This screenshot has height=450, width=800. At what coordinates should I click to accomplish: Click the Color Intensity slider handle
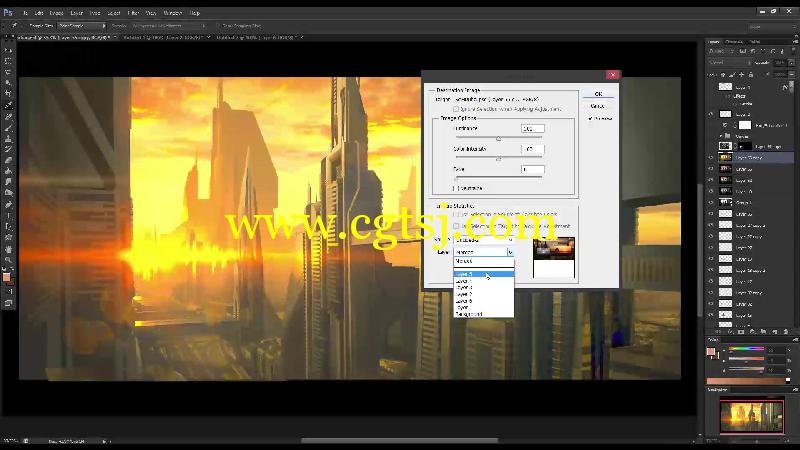(x=498, y=159)
